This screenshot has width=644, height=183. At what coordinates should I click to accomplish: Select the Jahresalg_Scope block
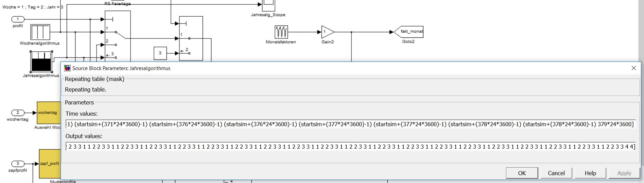tap(268, 5)
